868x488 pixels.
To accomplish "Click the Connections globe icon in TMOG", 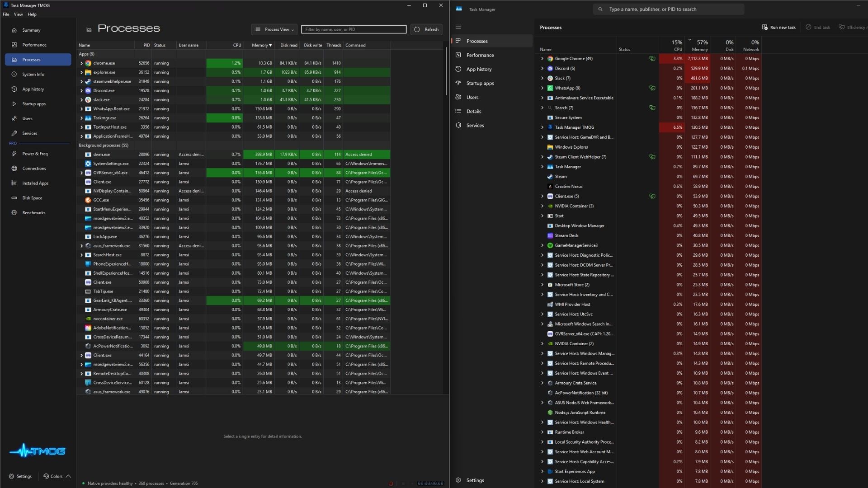I will (x=14, y=169).
